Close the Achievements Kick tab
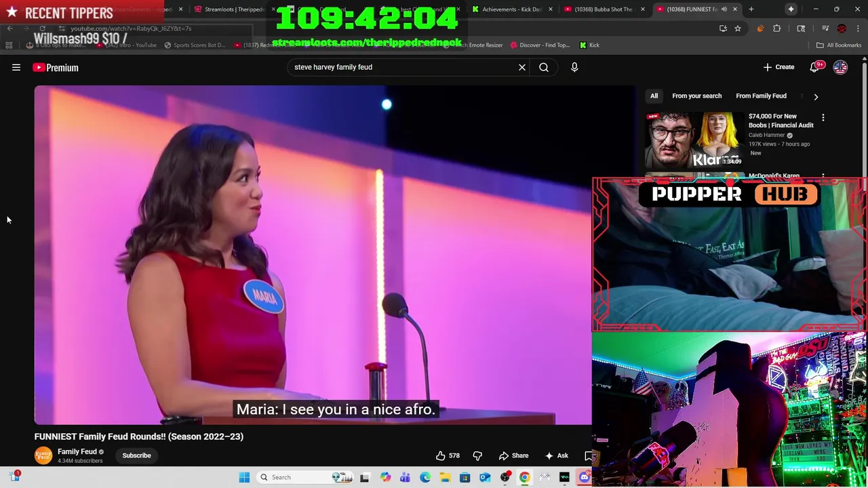This screenshot has width=868, height=488. pos(550,9)
